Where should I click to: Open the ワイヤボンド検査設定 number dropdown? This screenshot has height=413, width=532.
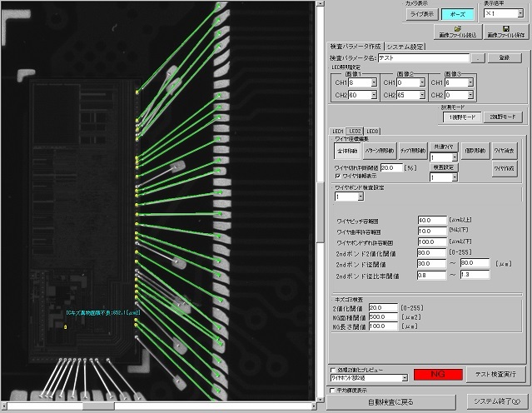[360, 197]
